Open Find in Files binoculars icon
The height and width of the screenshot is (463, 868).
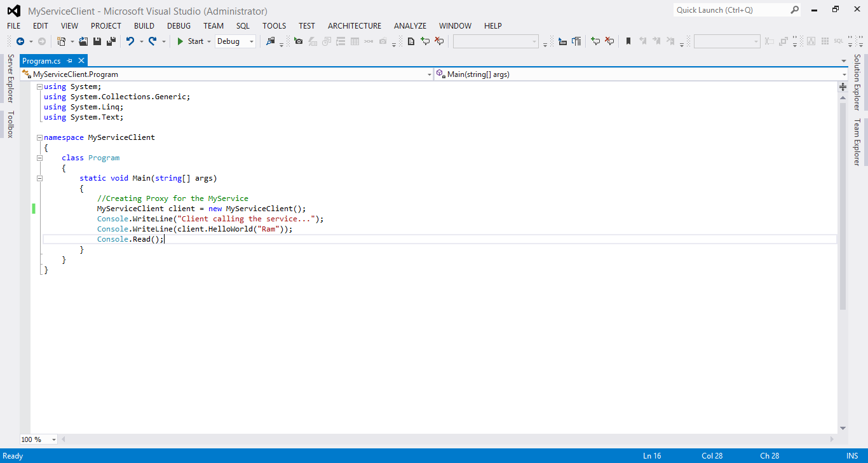pyautogui.click(x=271, y=41)
